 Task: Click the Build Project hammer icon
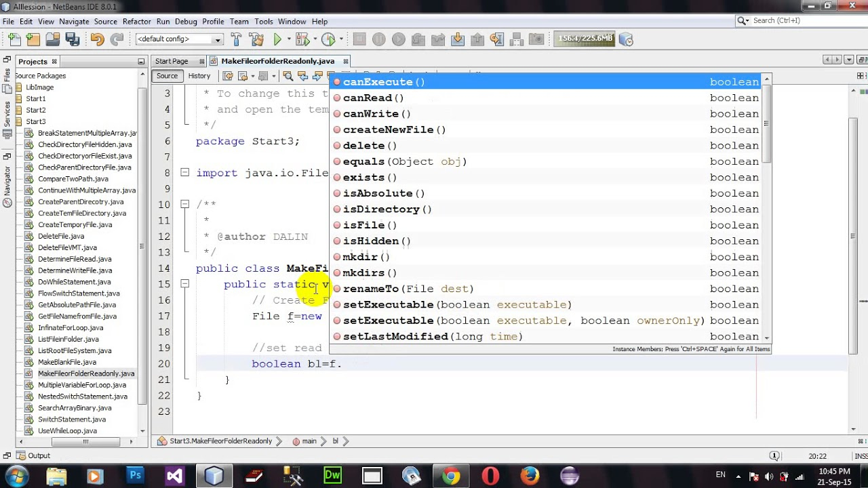pos(237,39)
